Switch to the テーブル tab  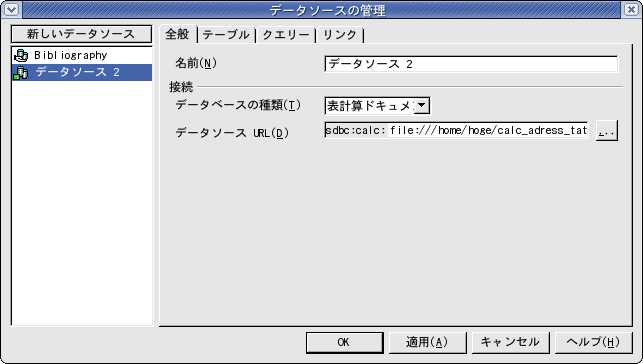pos(226,35)
